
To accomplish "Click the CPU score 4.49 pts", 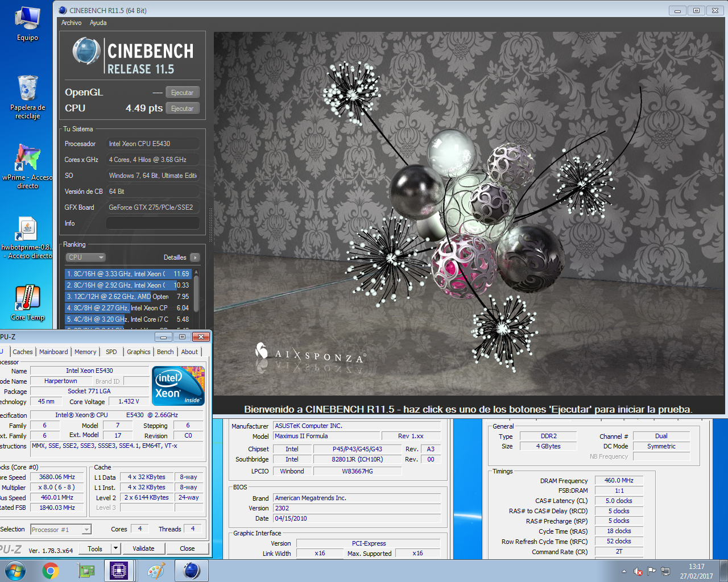I will 144,108.
